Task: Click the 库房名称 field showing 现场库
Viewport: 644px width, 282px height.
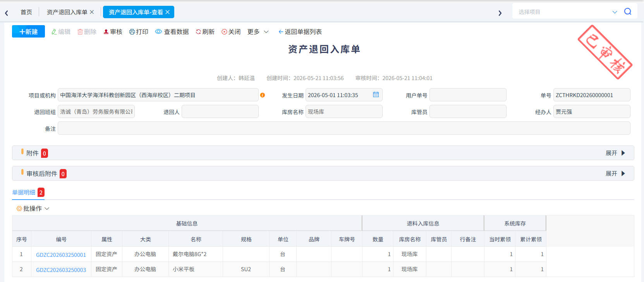Action: pyautogui.click(x=344, y=111)
